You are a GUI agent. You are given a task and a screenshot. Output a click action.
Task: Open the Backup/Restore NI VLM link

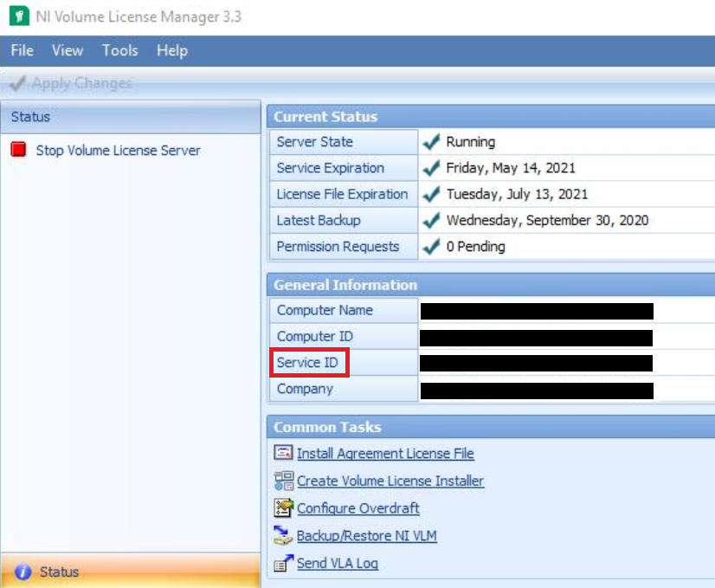coord(367,535)
